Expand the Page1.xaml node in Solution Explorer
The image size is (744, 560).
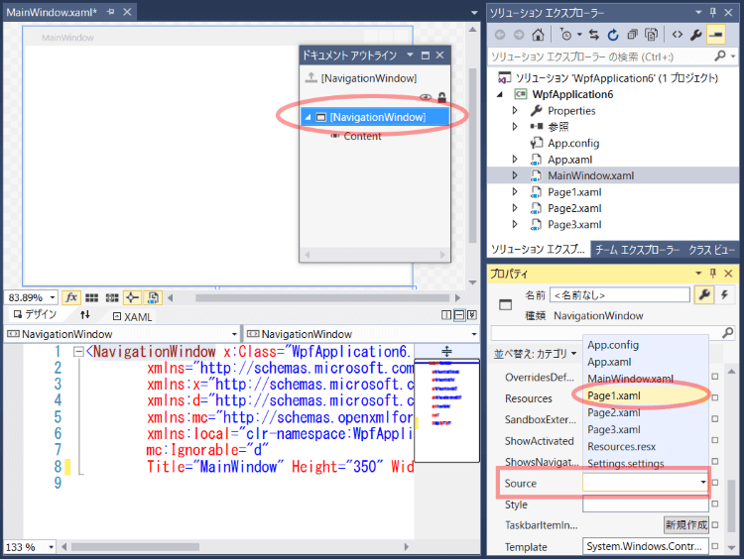[x=515, y=191]
